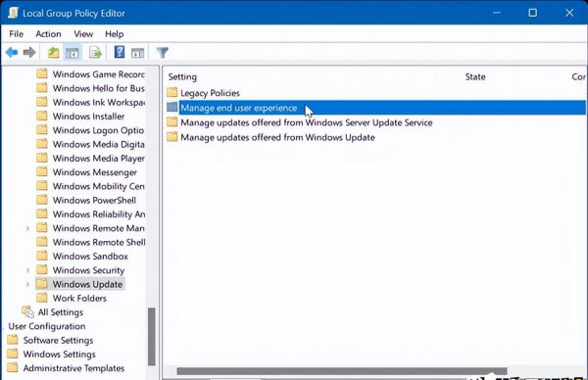This screenshot has height=380, width=588.
Task: Open the Help menu
Action: click(115, 34)
